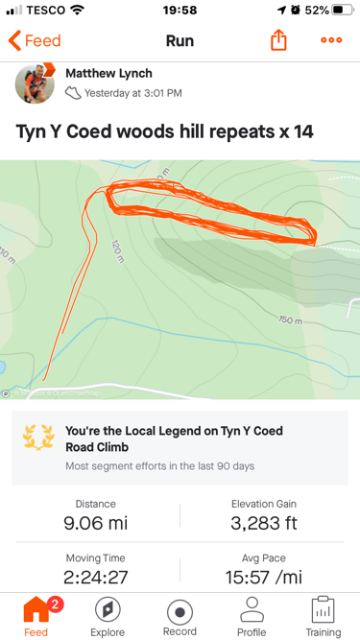This screenshot has width=360, height=640.
Task: Tap the Matthew Lynch athlete name
Action: pyautogui.click(x=109, y=73)
